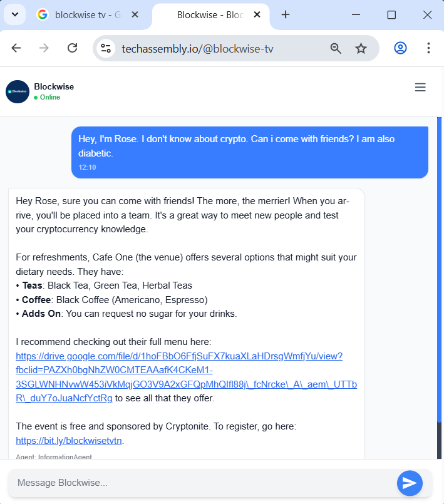Open the Chrome profile account icon
This screenshot has width=444, height=504.
(x=400, y=48)
